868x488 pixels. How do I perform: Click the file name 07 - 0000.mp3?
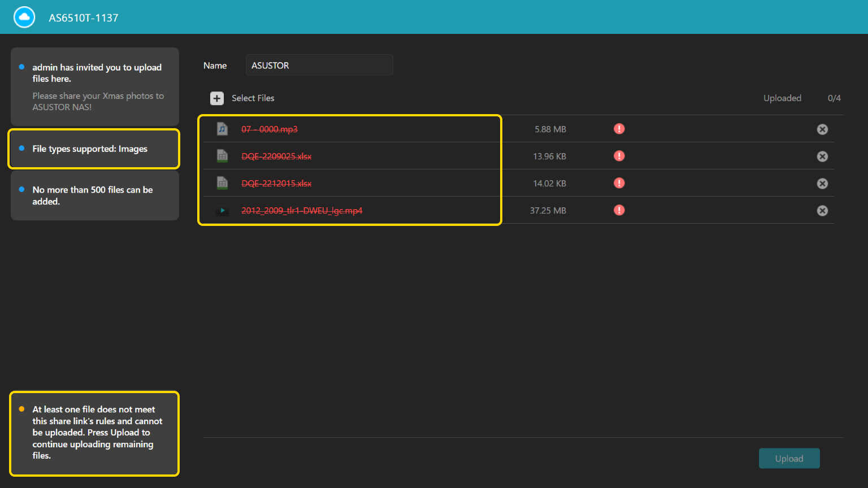coord(270,129)
